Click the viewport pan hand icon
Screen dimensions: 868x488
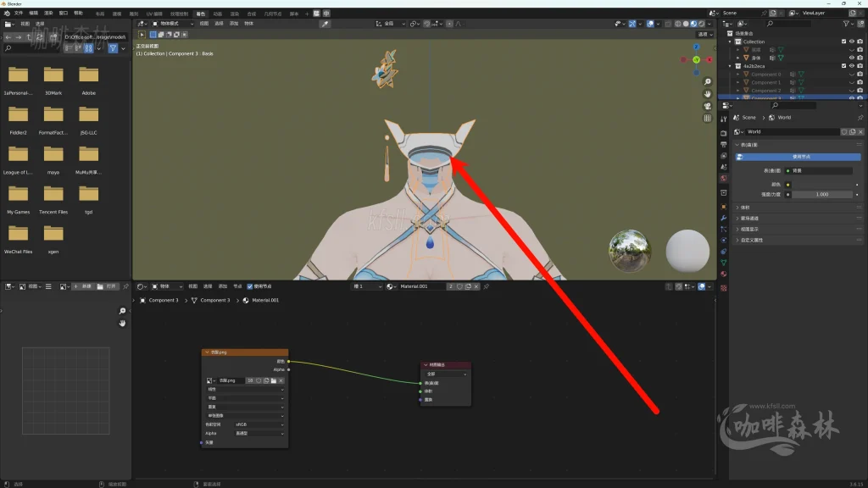708,94
